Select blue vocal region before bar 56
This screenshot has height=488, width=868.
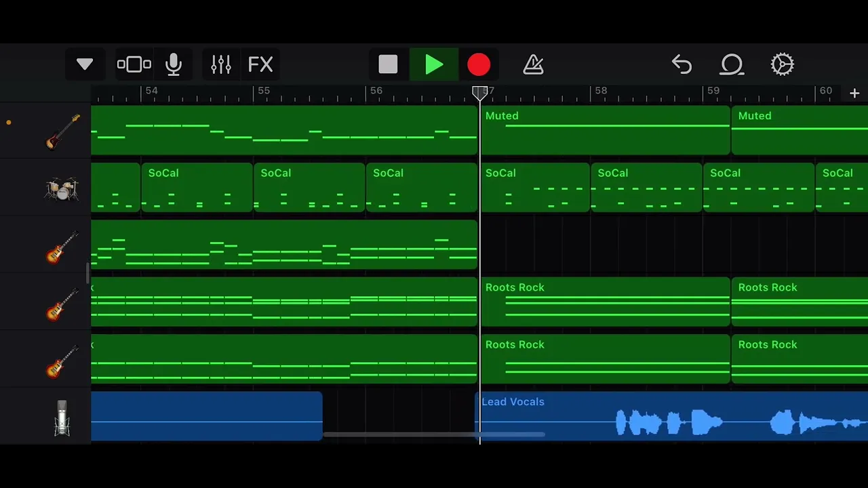pyautogui.click(x=207, y=416)
